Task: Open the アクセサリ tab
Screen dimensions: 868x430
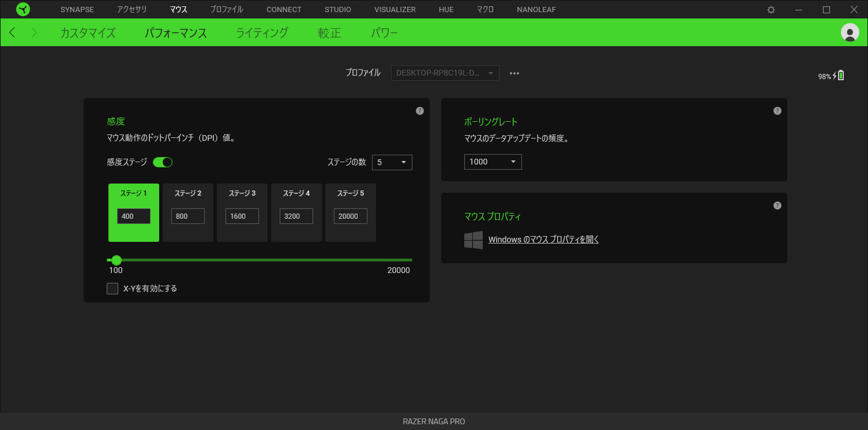Action: click(131, 10)
